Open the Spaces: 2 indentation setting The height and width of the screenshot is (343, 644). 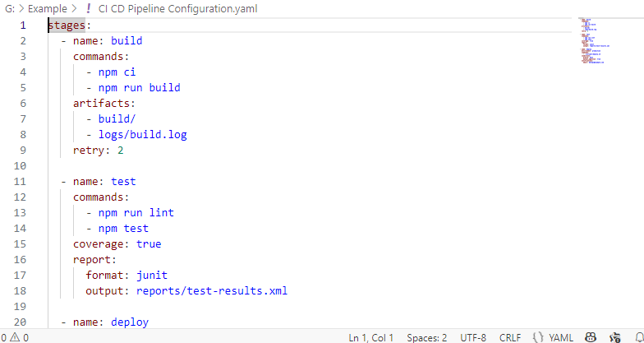(x=427, y=337)
